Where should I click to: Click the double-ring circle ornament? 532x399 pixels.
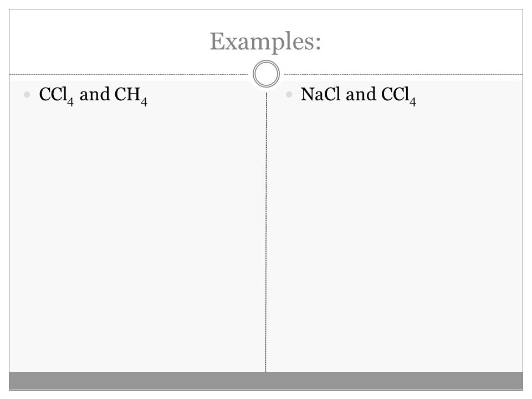tap(266, 74)
